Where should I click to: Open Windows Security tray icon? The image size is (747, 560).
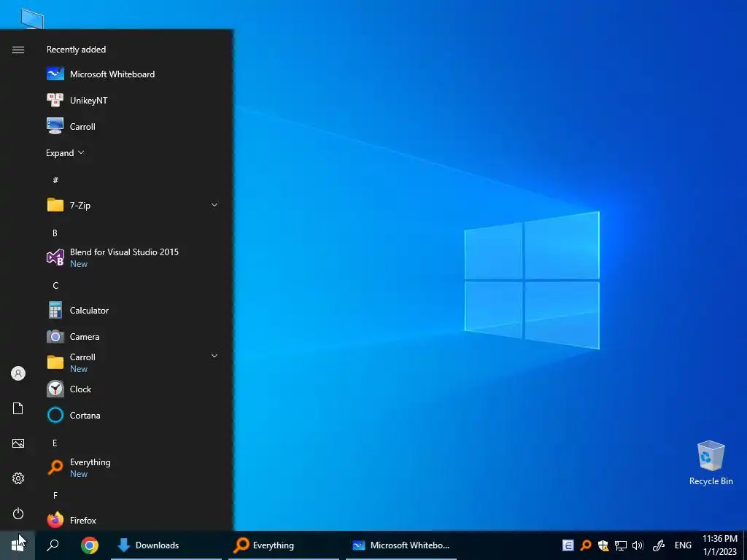click(x=603, y=545)
